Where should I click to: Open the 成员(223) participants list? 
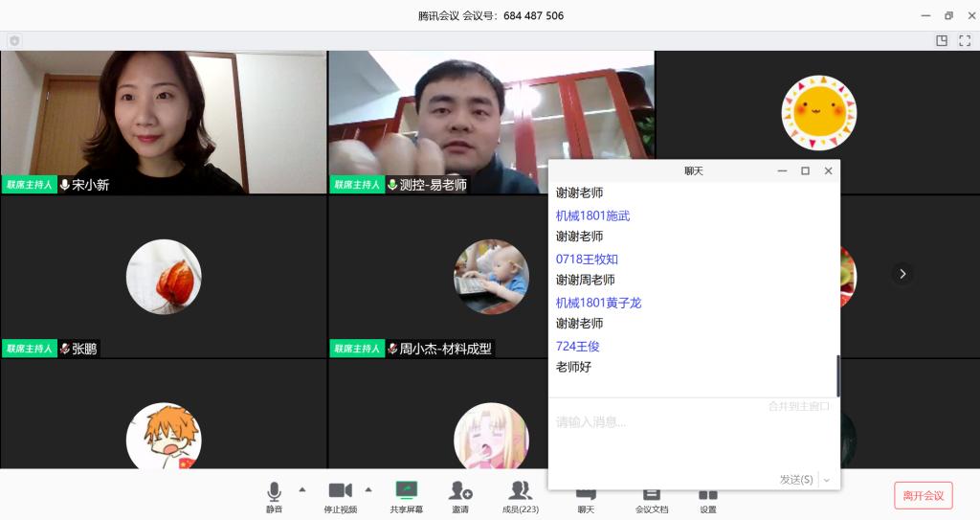[521, 496]
